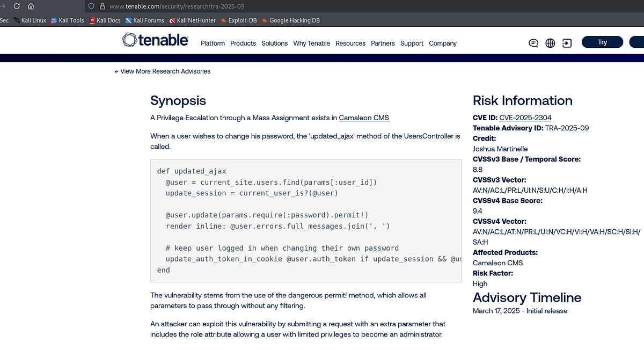This screenshot has height=350, width=644.
Task: Open the shield tracking protection icon
Action: coord(91,6)
